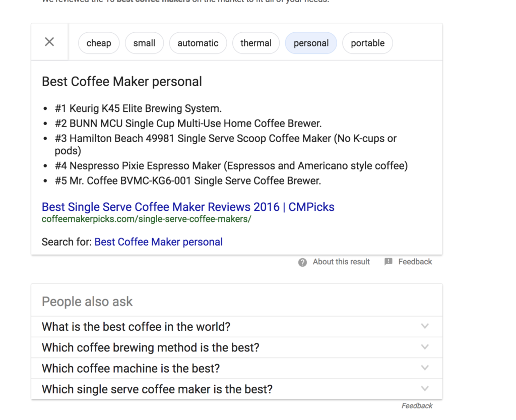Viewport: 516px width, 420px height.
Task: Click '#1 Keurig K45 Elite Brewing System' item
Action: point(138,108)
